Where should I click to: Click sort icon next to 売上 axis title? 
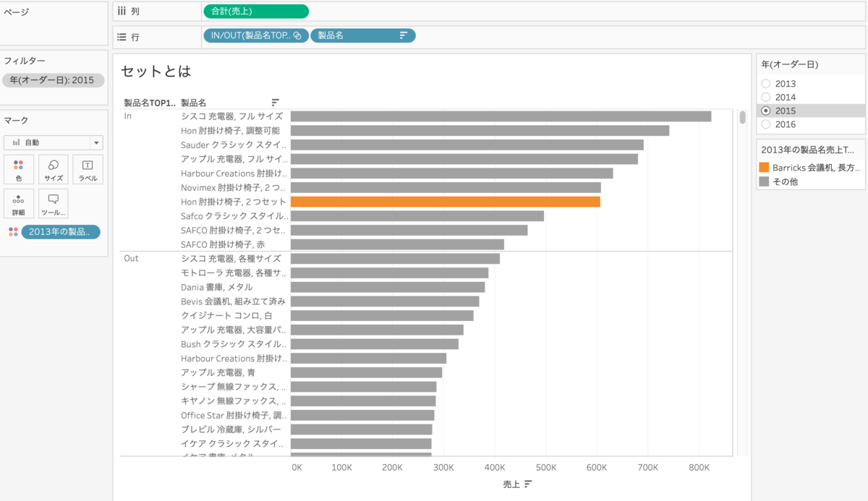click(528, 484)
